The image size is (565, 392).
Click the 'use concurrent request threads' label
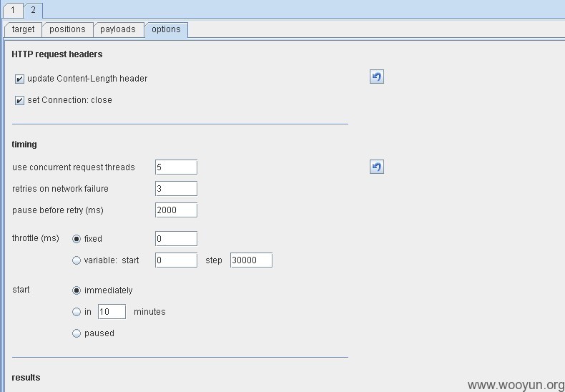tap(74, 167)
